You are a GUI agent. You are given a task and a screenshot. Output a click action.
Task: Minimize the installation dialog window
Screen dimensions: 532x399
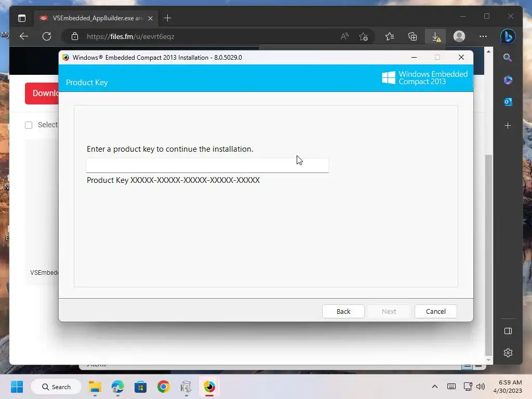point(414,57)
